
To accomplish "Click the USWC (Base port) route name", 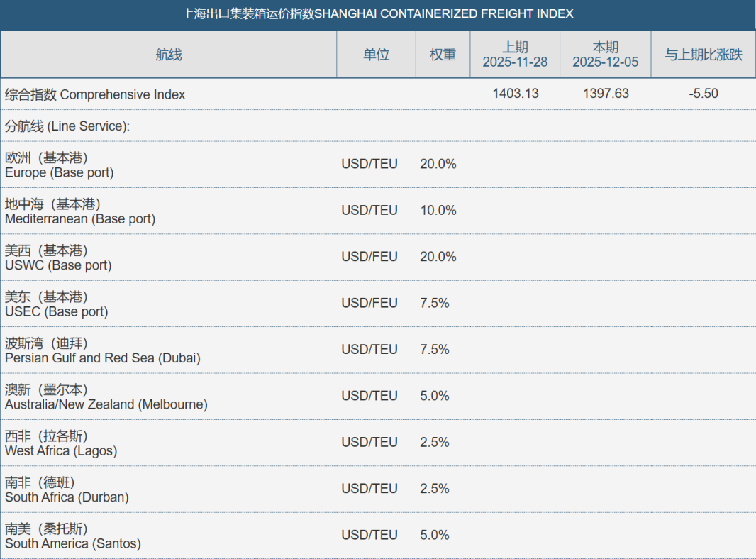I will tap(58, 258).
